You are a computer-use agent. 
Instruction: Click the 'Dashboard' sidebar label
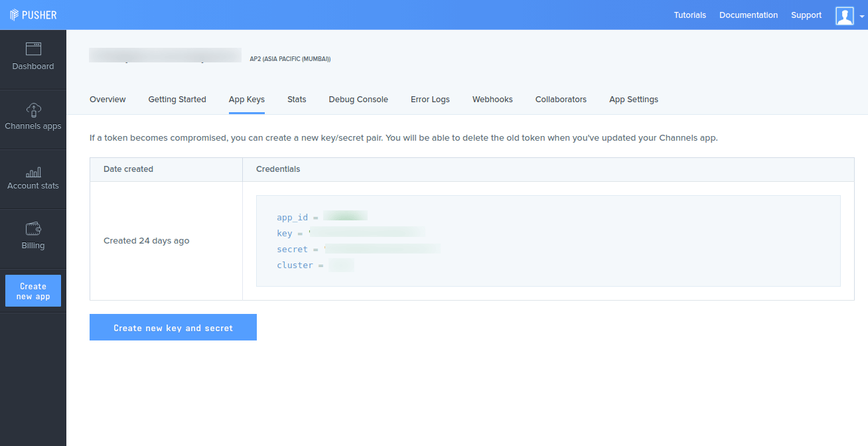click(33, 66)
